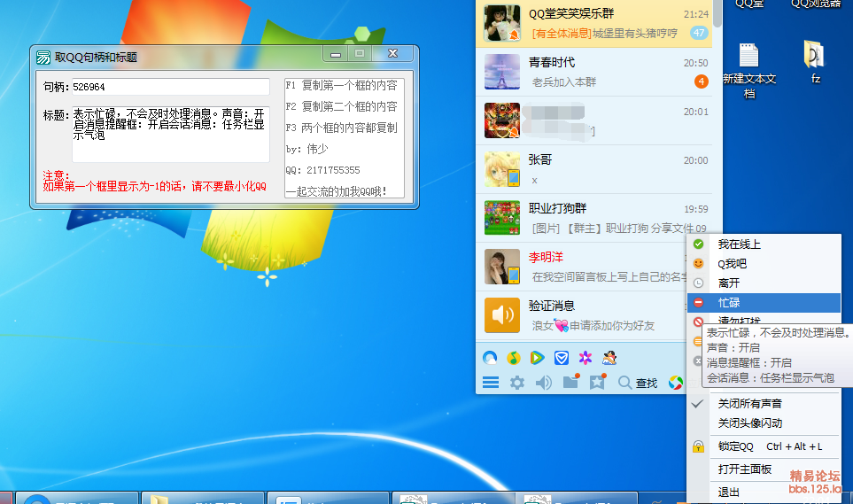
Task: Click the 'QQ: 2171755355' text line
Action: coord(323,170)
